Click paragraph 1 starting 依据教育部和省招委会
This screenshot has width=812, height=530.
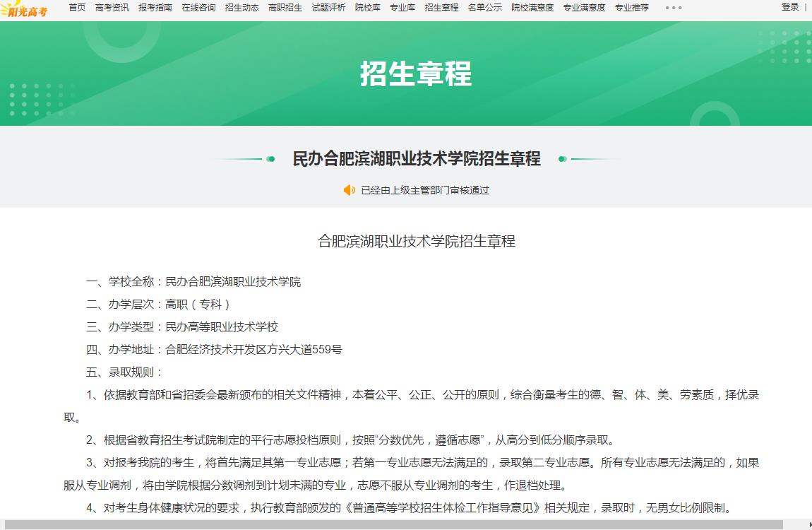coord(411,406)
